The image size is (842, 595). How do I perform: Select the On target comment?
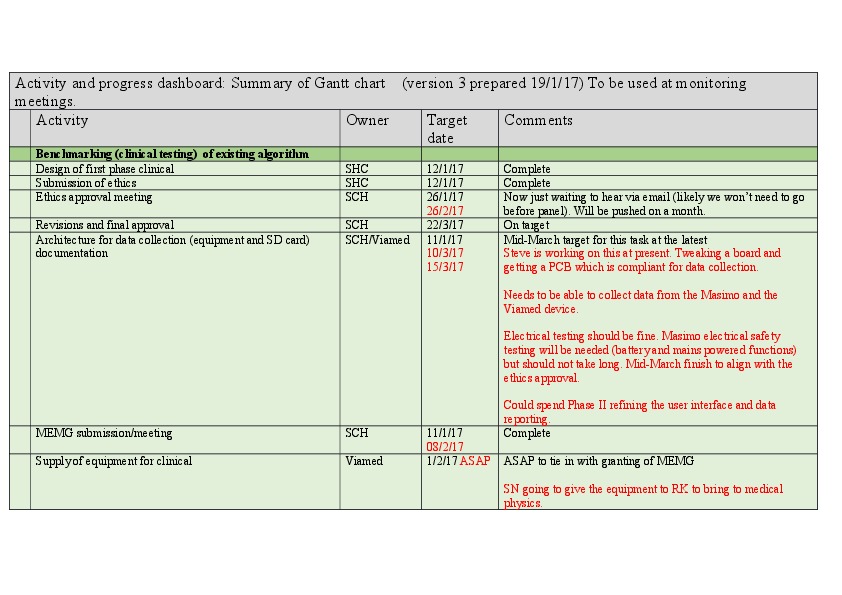[527, 225]
